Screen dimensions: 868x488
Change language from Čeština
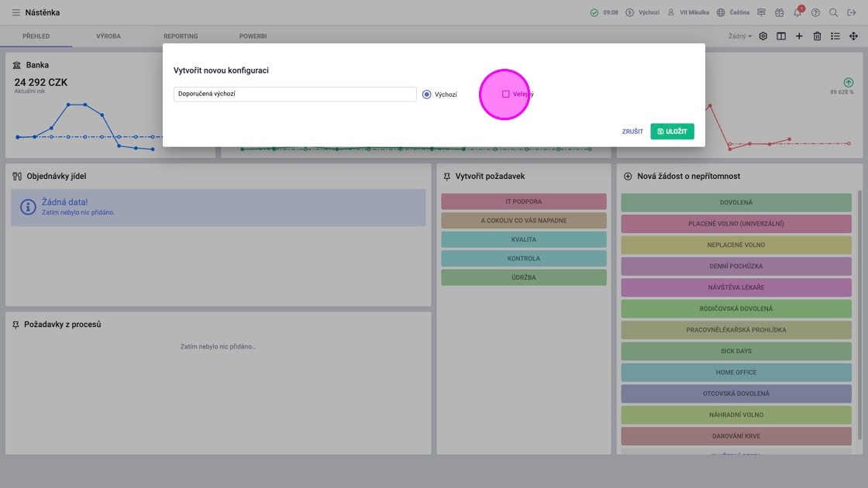[x=733, y=12]
